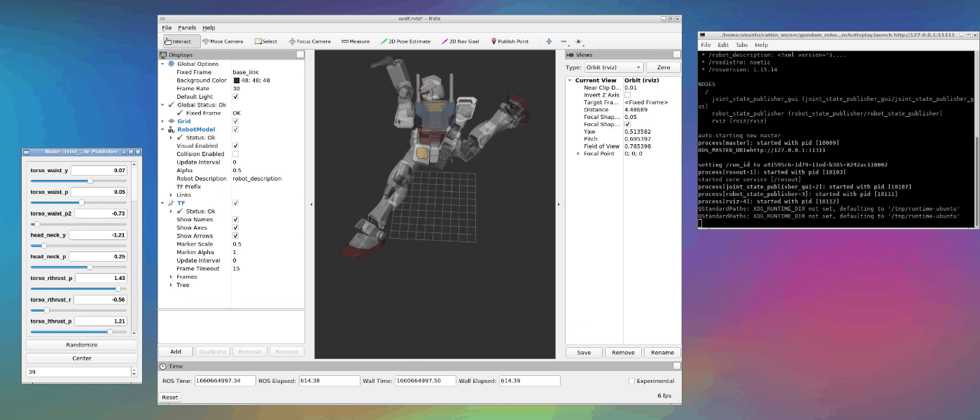This screenshot has height=420, width=980.
Task: Expand the Tree node under TF
Action: [171, 285]
